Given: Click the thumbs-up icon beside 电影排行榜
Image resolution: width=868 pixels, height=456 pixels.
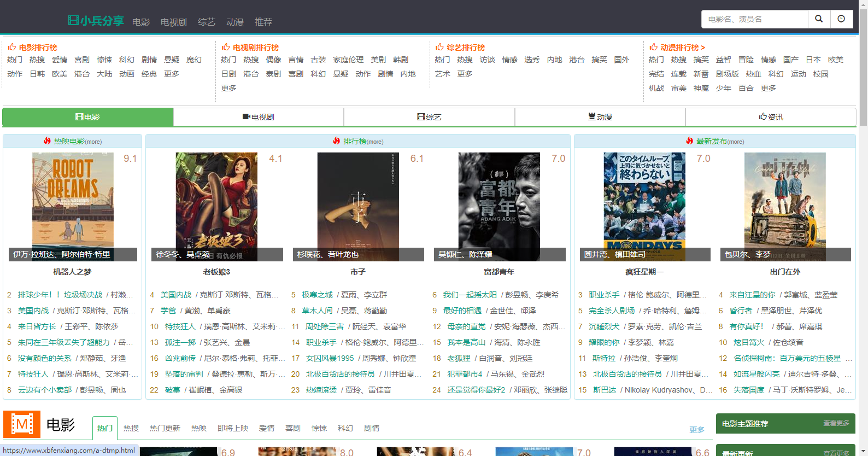Looking at the screenshot, I should pyautogui.click(x=11, y=47).
